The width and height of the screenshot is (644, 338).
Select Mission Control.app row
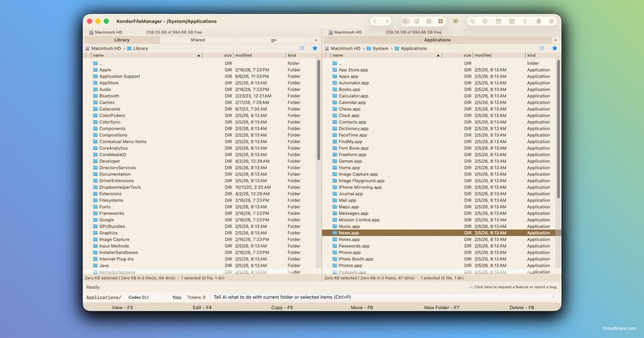[440, 220]
